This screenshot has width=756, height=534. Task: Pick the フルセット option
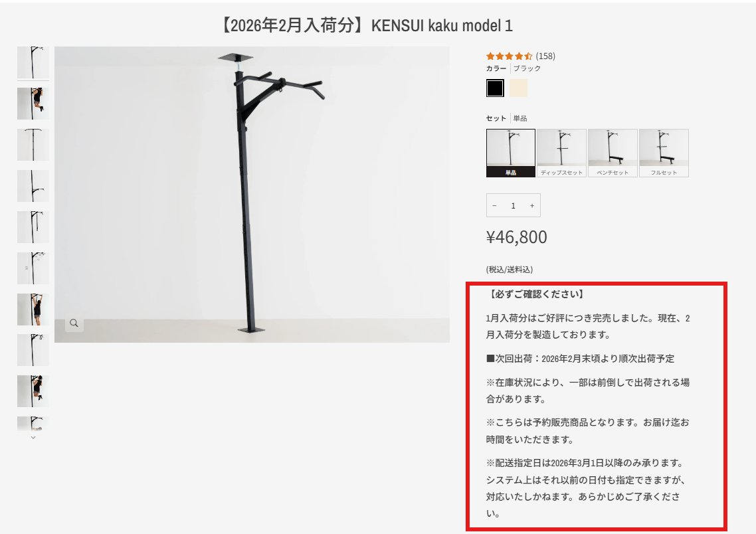(x=664, y=153)
